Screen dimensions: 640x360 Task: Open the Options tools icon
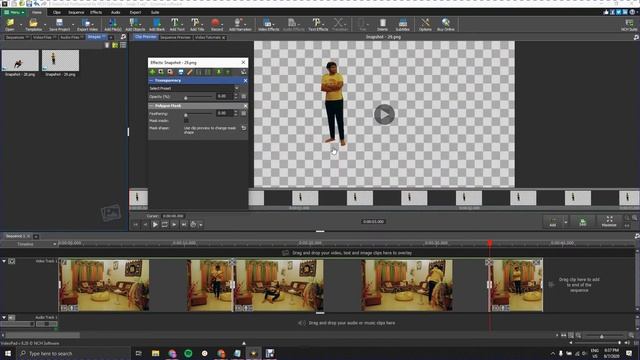pos(425,24)
